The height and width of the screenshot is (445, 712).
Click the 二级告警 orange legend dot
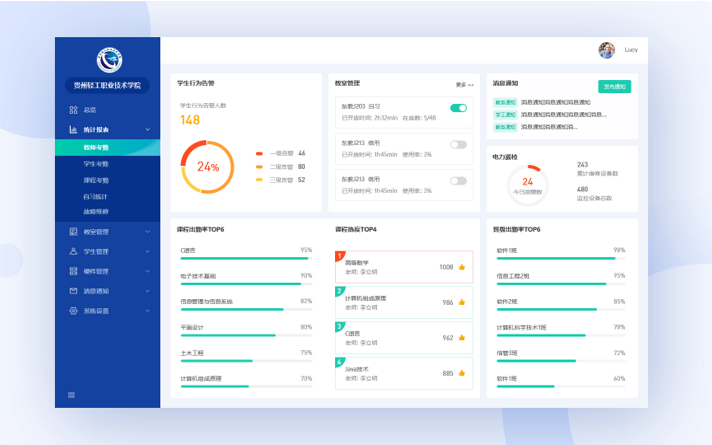(x=259, y=167)
